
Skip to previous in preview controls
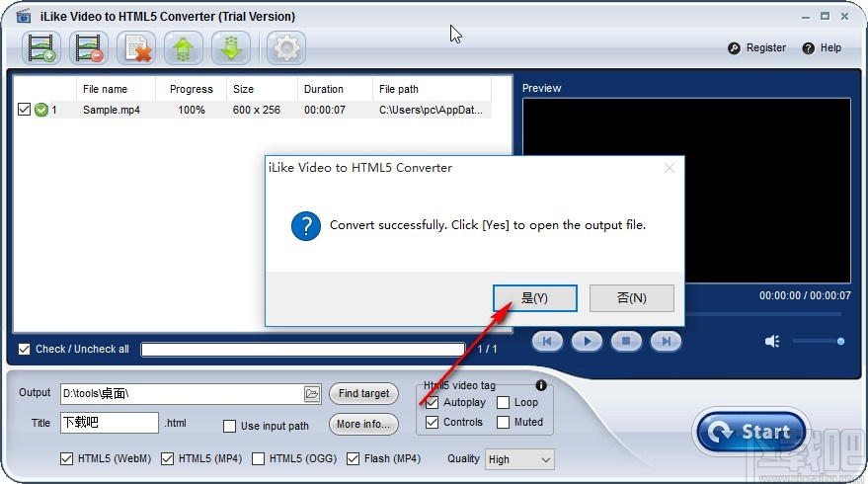click(547, 341)
